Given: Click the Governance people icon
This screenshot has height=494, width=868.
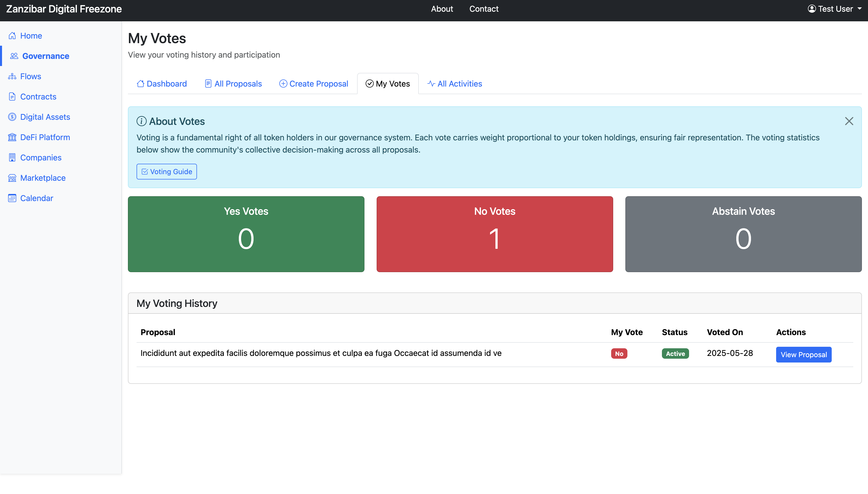Looking at the screenshot, I should click(x=14, y=56).
